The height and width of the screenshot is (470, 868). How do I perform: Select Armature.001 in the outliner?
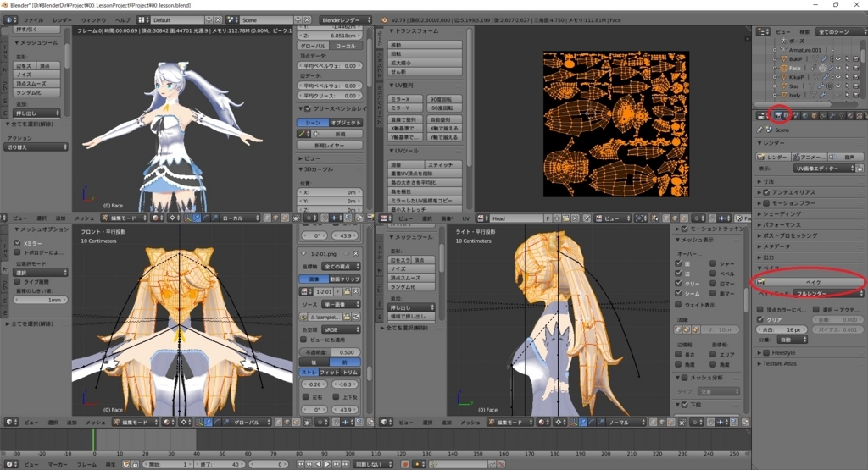click(x=804, y=50)
